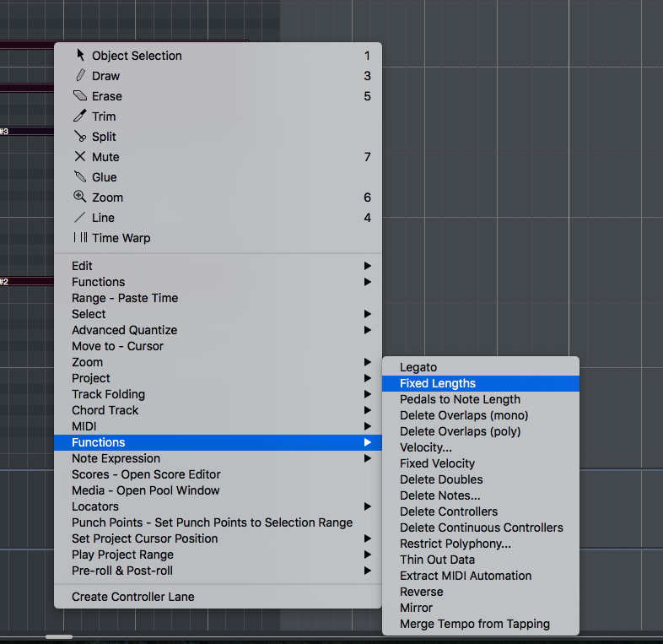Pick the Draw pencil tool
This screenshot has height=644, width=663.
tap(81, 76)
